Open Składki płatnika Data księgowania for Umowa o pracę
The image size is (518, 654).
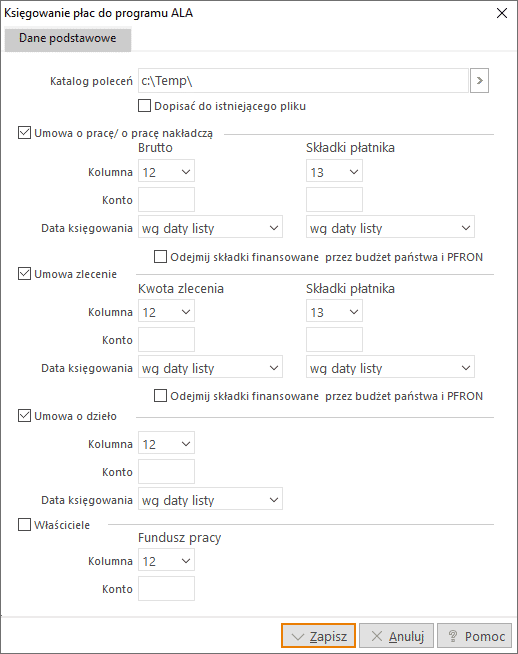click(x=390, y=227)
